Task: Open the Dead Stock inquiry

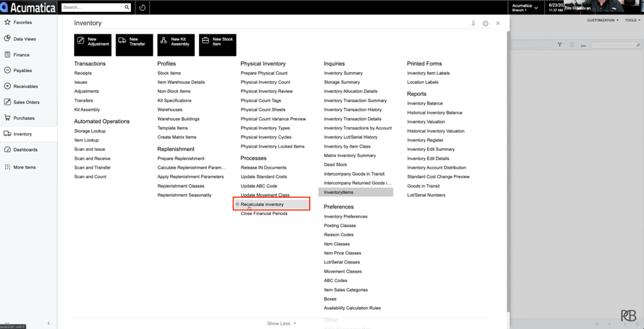Action: tap(335, 164)
